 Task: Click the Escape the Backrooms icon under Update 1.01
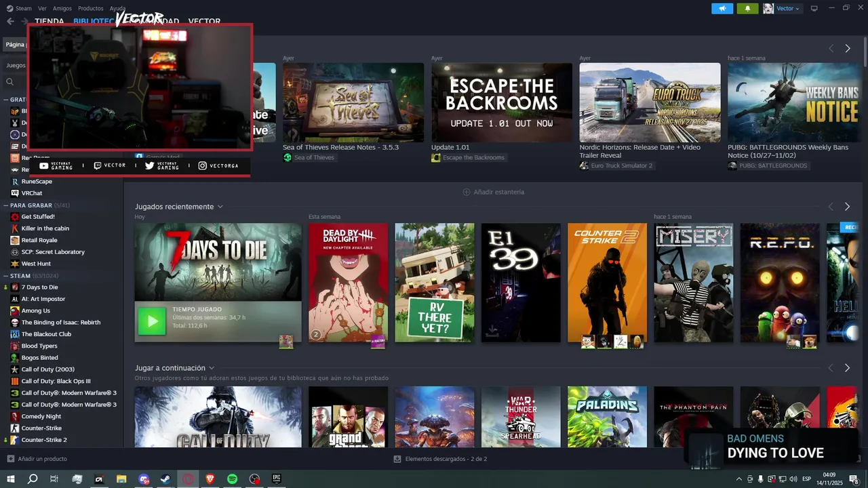tap(436, 157)
